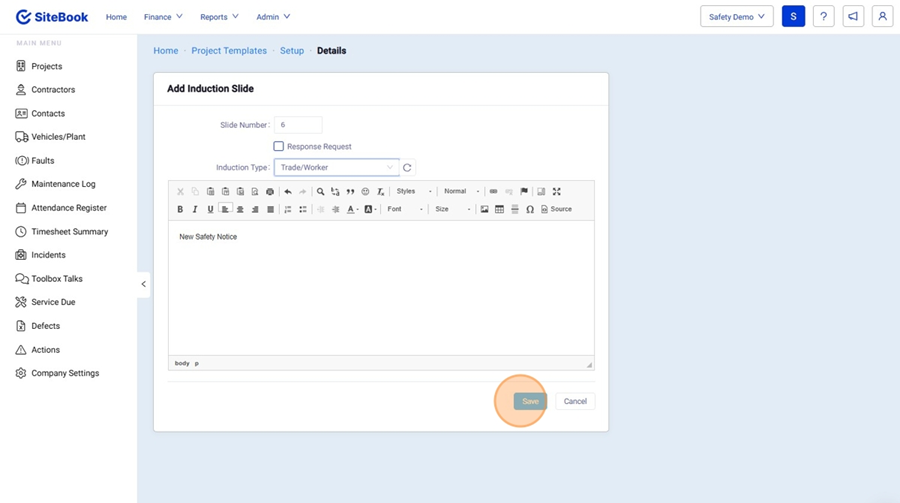Toggle bold formatting in the editor
The image size is (900, 503).
tap(180, 210)
